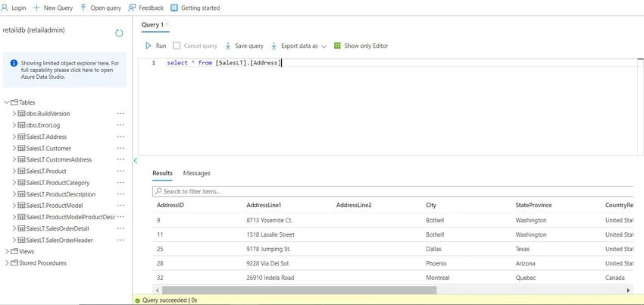Click the AddressID column header
This screenshot has height=305, width=644.
[x=170, y=205]
